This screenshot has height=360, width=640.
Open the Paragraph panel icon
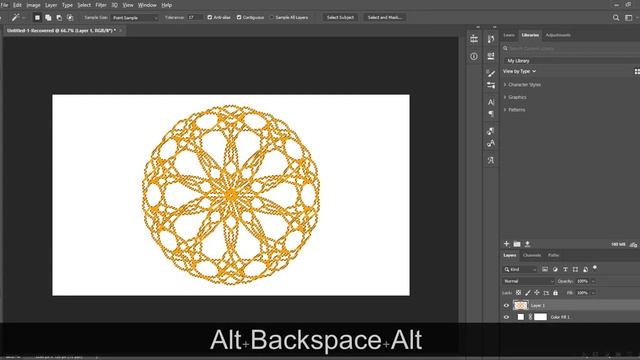coord(491,114)
